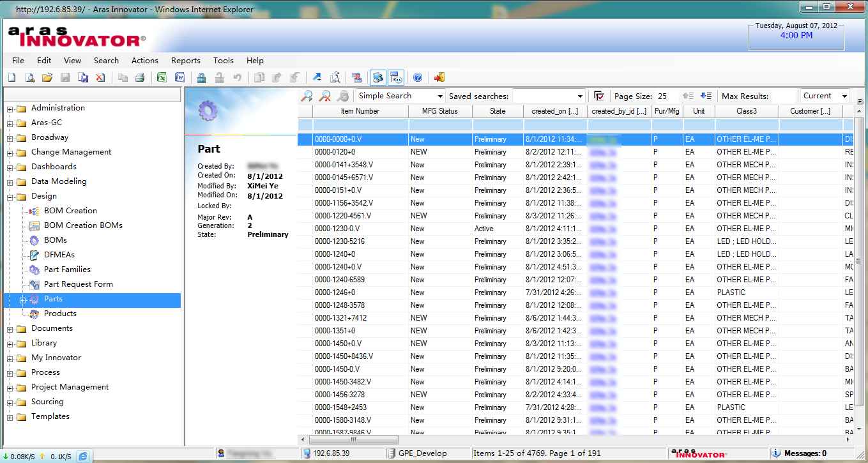Screen dimensions: 868x463
Task: Click the info Messages icon in status bar
Action: pyautogui.click(x=777, y=453)
